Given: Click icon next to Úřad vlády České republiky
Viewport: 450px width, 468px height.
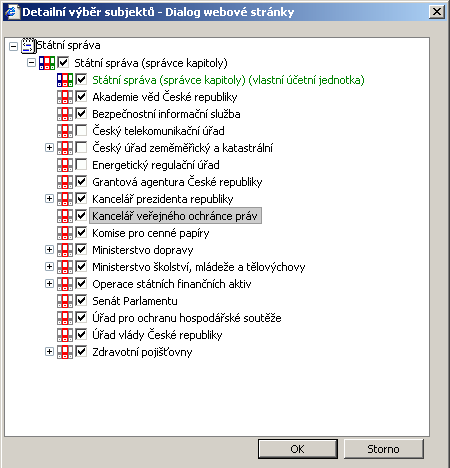Looking at the screenshot, I should [65, 335].
